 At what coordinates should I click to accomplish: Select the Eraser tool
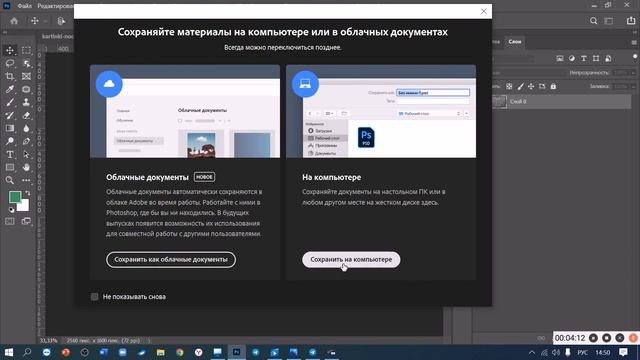(x=26, y=116)
